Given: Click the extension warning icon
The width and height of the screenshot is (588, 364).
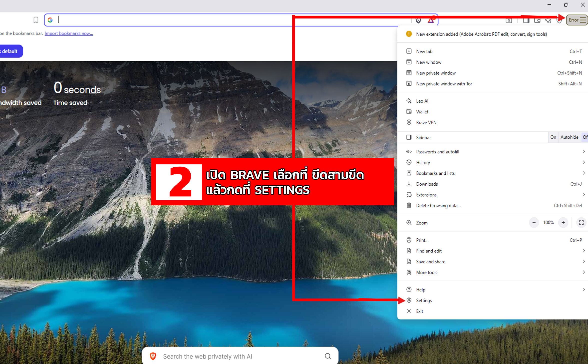Looking at the screenshot, I should (409, 34).
